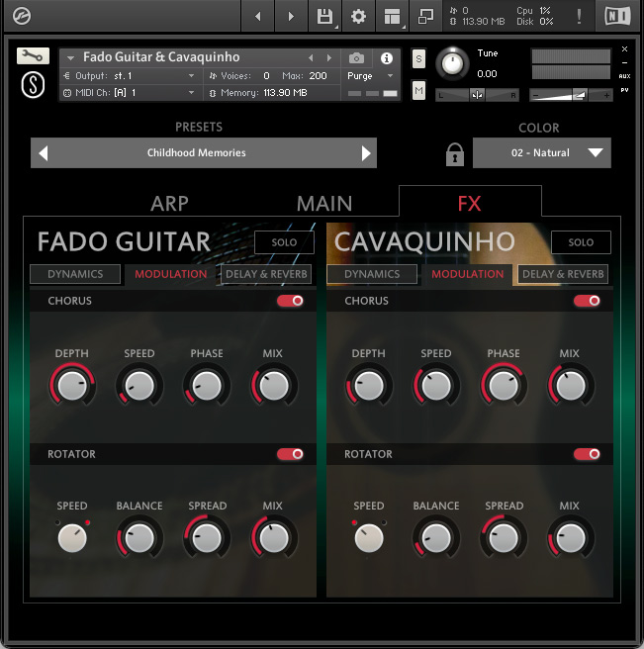Open instrument edit mode with the wrench icon

tap(33, 55)
